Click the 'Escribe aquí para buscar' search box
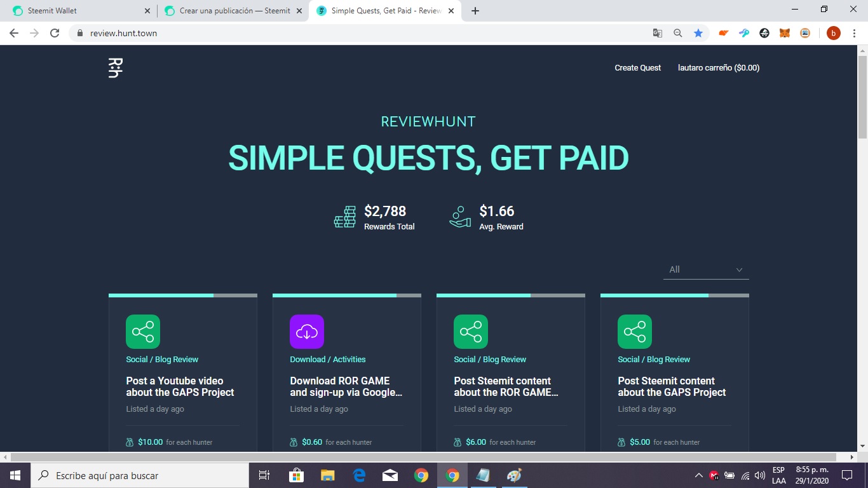 pyautogui.click(x=140, y=475)
